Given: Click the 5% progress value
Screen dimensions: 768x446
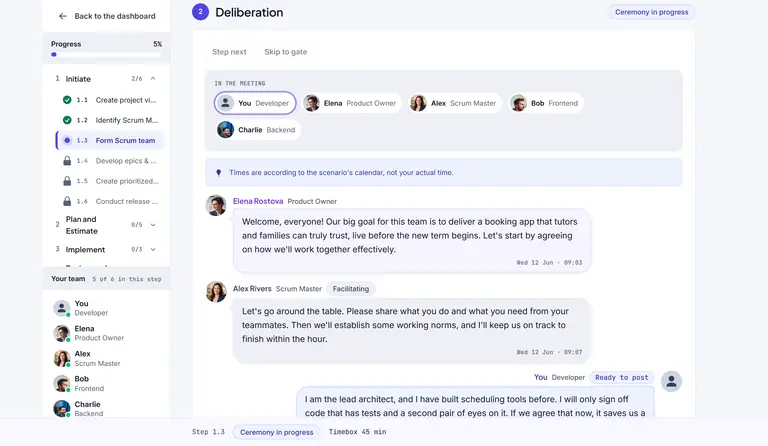Looking at the screenshot, I should [157, 44].
